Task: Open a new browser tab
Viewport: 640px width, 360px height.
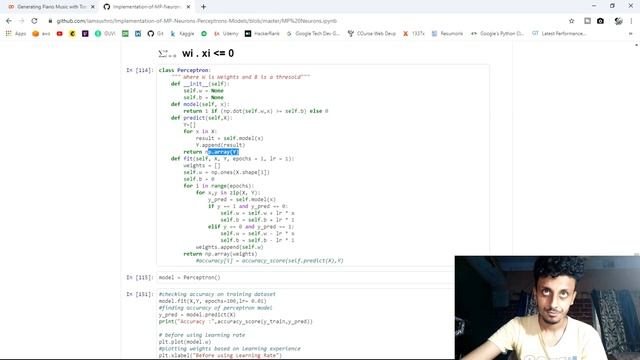Action: [203, 7]
